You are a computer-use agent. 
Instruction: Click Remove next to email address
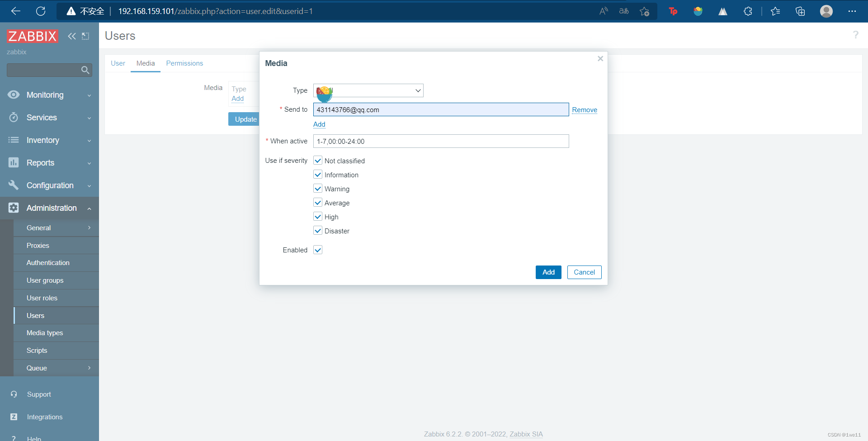(585, 110)
